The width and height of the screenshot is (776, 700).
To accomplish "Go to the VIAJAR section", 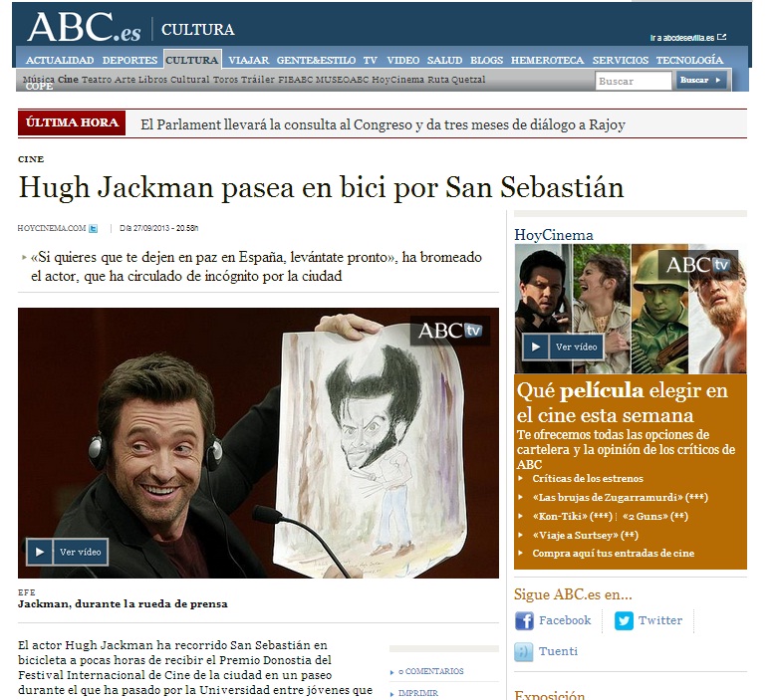I will pos(248,61).
